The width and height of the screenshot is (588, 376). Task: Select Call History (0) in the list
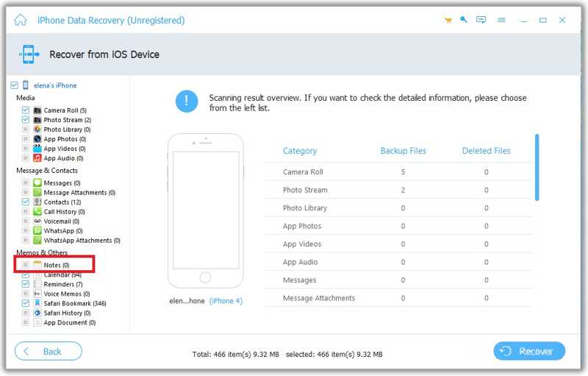pos(64,212)
